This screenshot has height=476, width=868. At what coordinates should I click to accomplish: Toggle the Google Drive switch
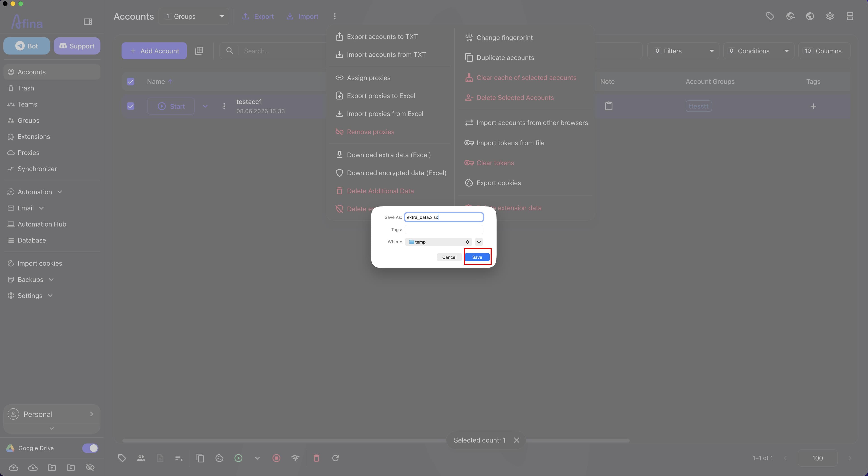coord(90,448)
